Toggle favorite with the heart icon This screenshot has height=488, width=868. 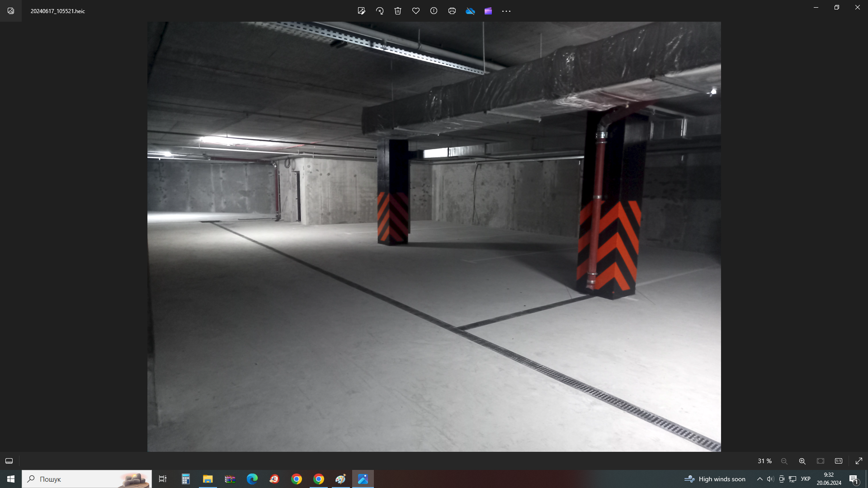point(416,11)
